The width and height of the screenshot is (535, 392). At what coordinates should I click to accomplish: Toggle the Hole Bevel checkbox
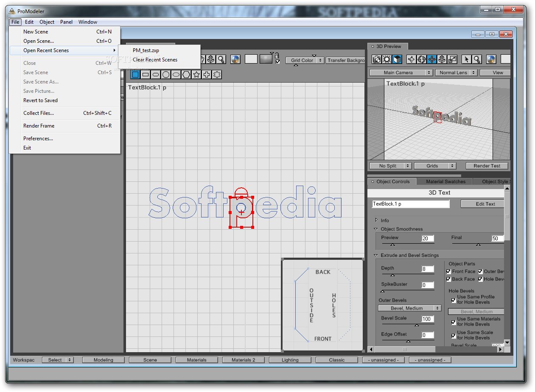(x=480, y=279)
